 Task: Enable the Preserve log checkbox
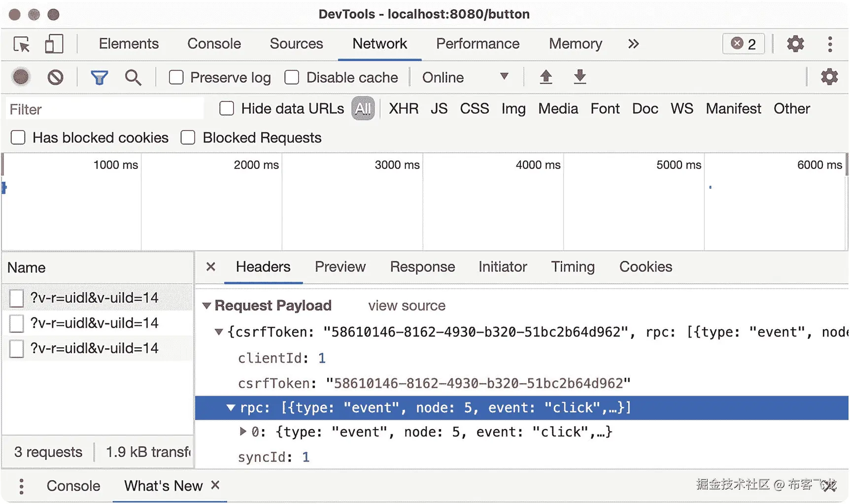[176, 77]
